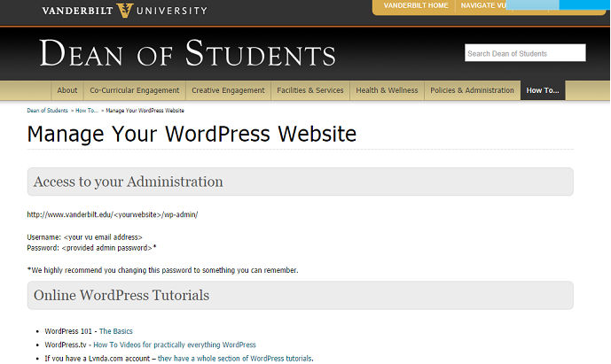Image resolution: width=611 pixels, height=364 pixels.
Task: Click the Access to your Administration heading
Action: [129, 182]
